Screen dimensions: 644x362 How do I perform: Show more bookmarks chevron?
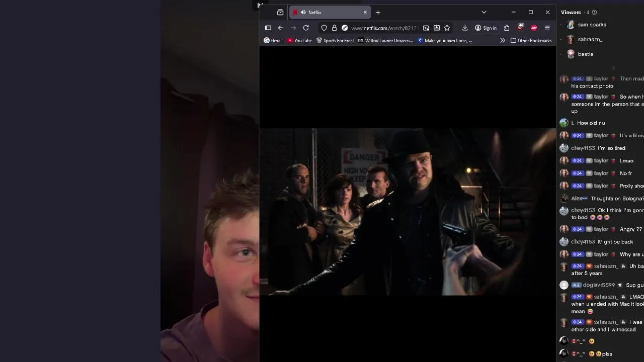tap(503, 40)
